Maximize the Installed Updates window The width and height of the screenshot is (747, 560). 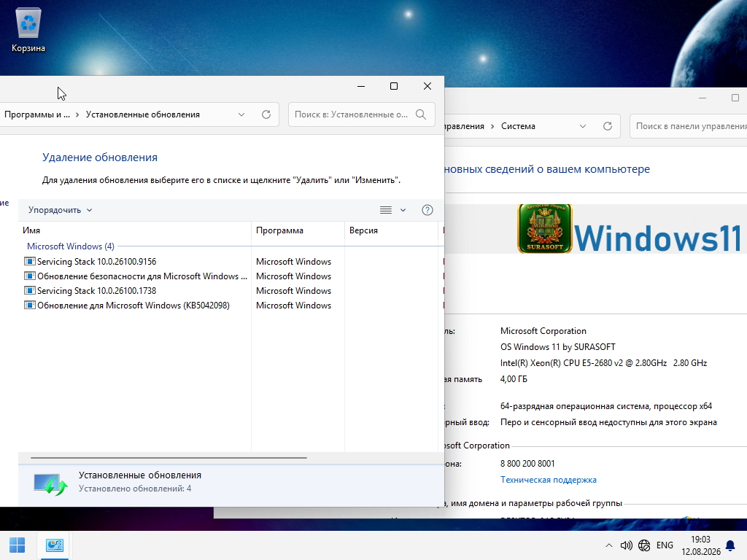[x=394, y=86]
